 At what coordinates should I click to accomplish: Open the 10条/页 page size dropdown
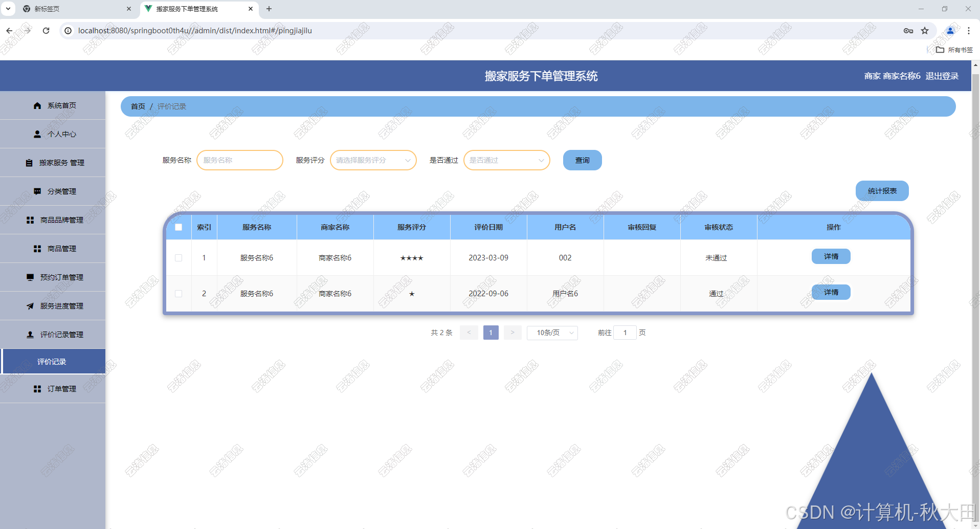[552, 333]
